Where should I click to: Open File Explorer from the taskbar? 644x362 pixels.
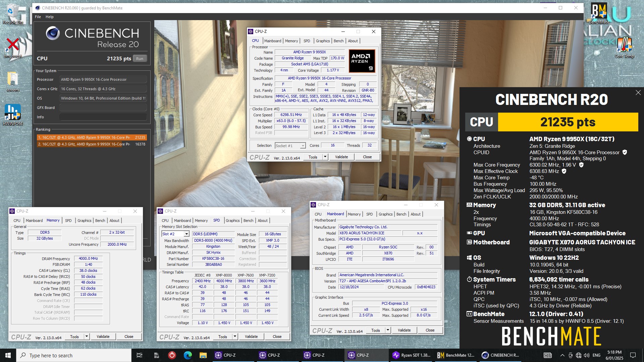(x=203, y=355)
